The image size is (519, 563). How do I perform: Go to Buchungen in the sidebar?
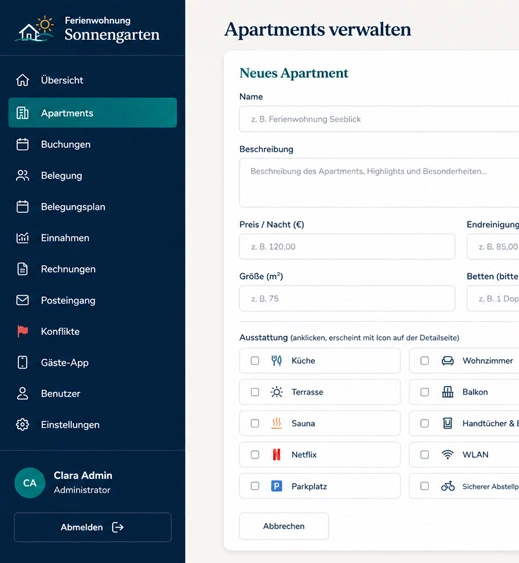pyautogui.click(x=93, y=144)
